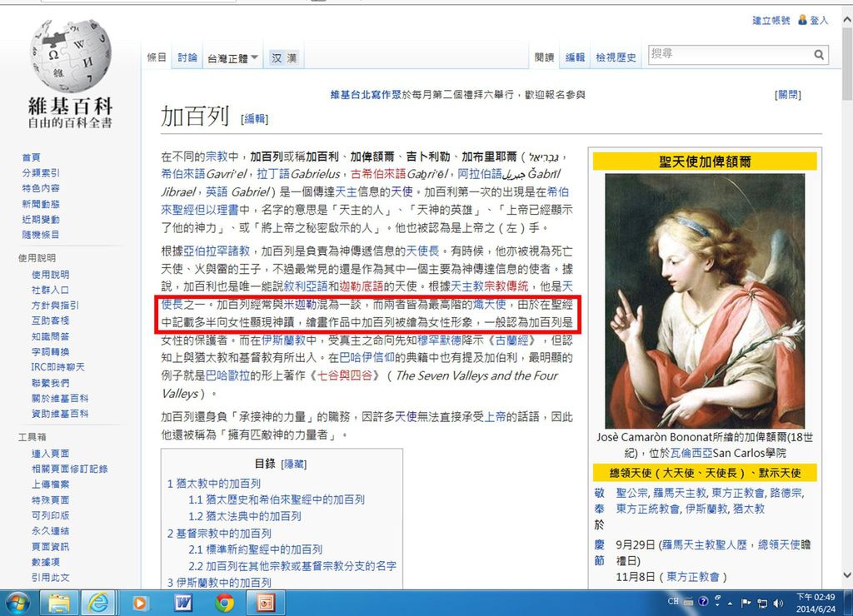Open Microsoft Word from the taskbar
The image size is (853, 616).
[x=182, y=603]
